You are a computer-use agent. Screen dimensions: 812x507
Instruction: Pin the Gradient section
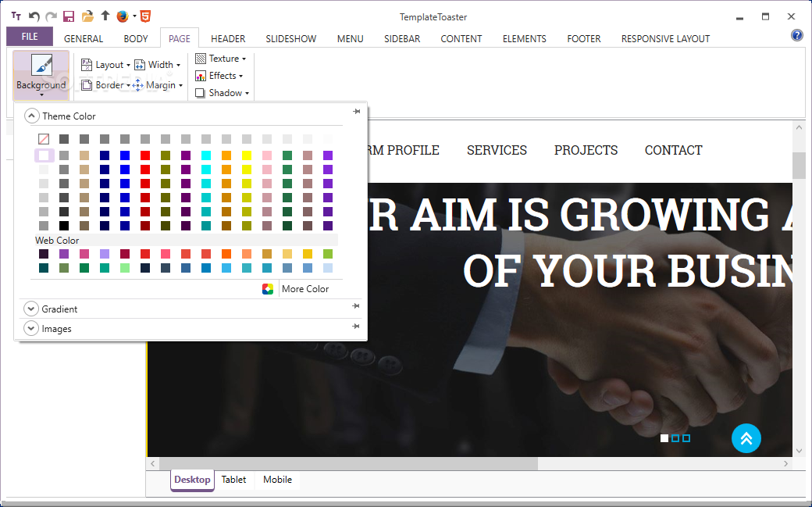[356, 306]
